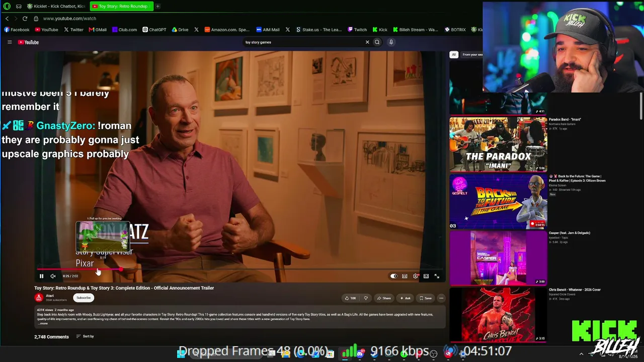Open Back to the Future game thumbnail
644x362 pixels.
498,202
